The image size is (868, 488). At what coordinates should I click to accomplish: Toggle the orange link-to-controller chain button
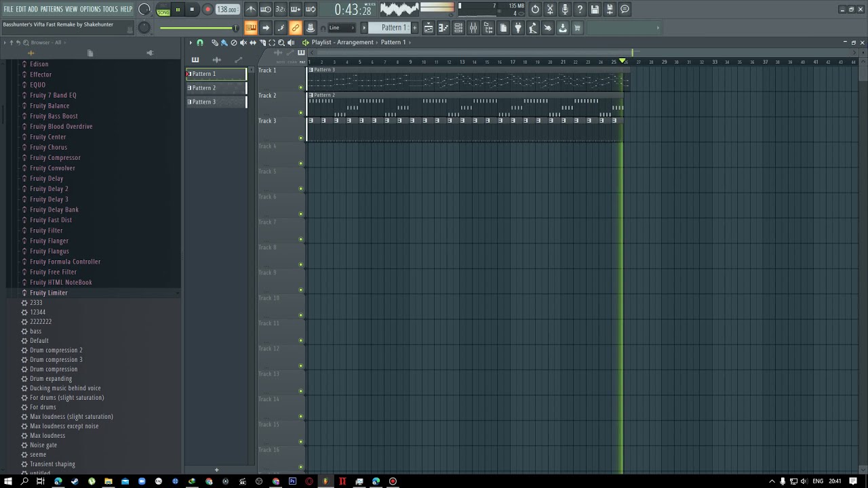click(x=296, y=28)
